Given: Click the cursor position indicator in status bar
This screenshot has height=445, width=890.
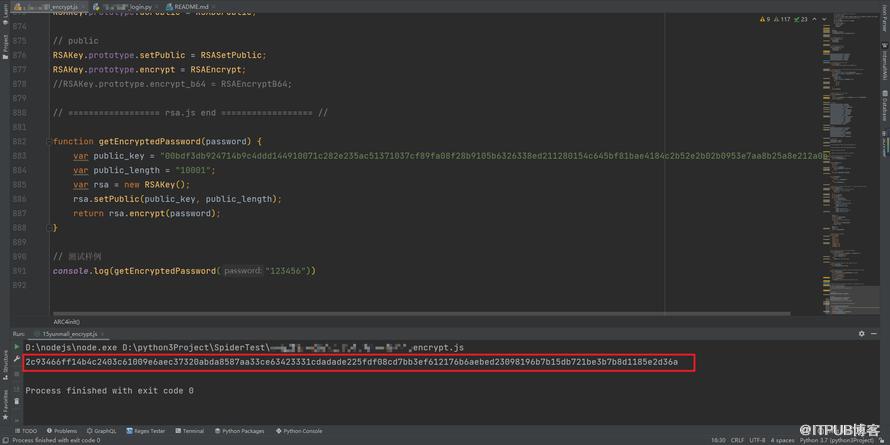Looking at the screenshot, I should click(x=718, y=440).
